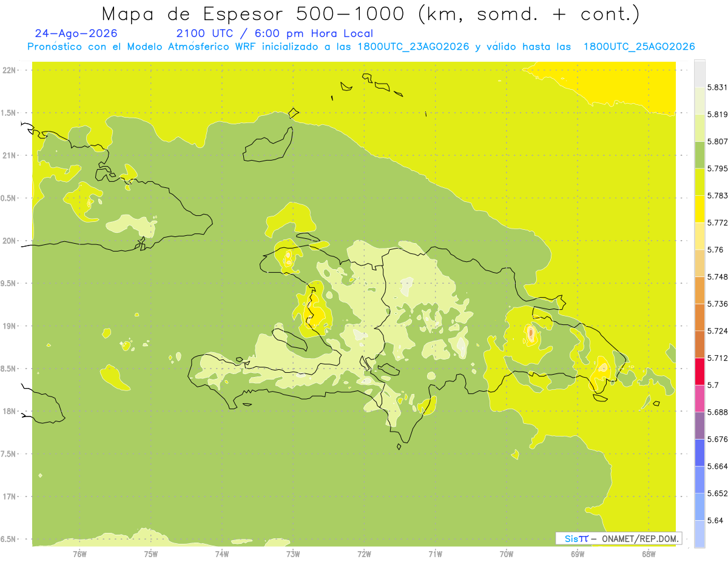Click the '68W' longitude axis label
The height and width of the screenshot is (562, 728).
[x=649, y=554]
